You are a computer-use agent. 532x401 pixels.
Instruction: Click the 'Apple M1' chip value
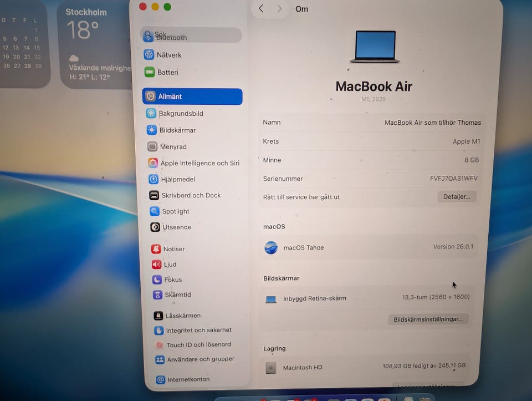coord(466,141)
